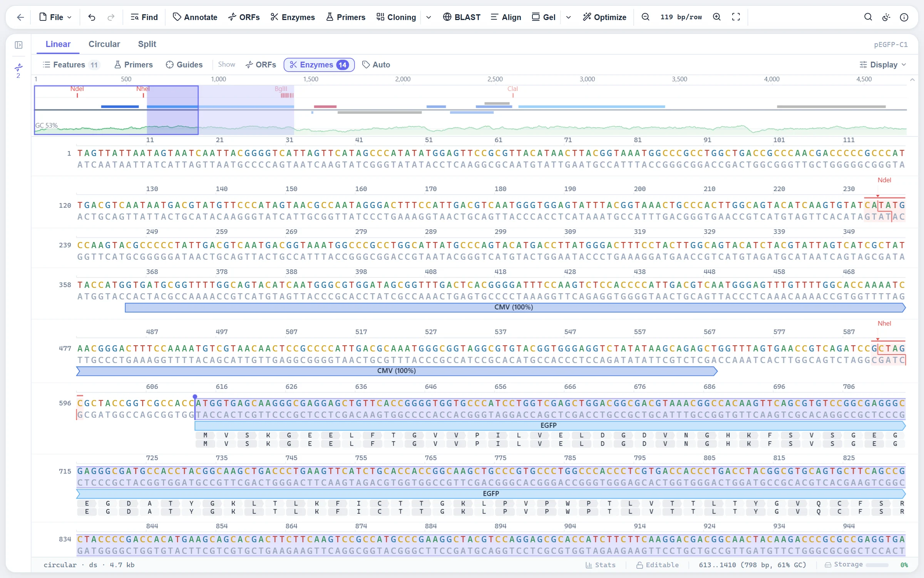Image resolution: width=924 pixels, height=578 pixels.
Task: Toggle Auto annotation display
Action: coord(377,65)
